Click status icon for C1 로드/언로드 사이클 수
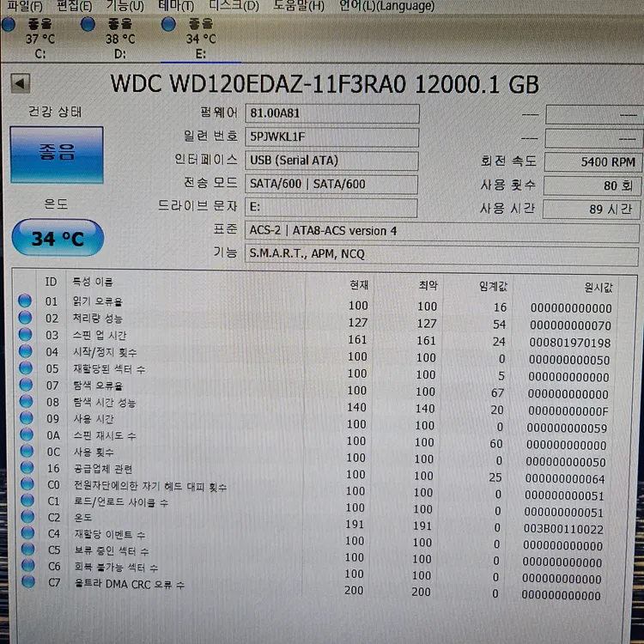Screen dimensions: 644x644 27,501
